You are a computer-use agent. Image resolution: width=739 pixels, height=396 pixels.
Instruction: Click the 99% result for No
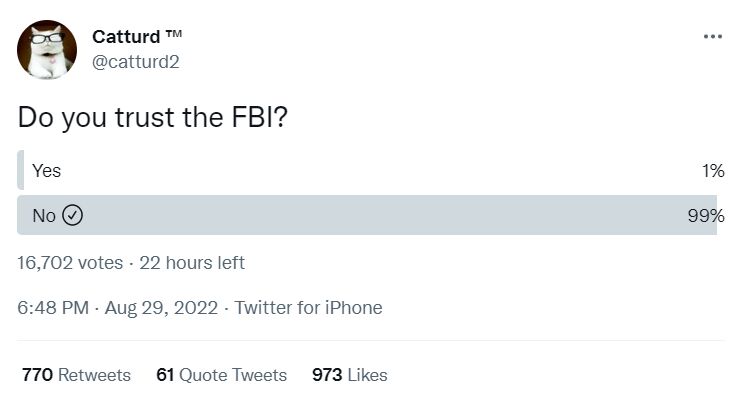coord(706,216)
